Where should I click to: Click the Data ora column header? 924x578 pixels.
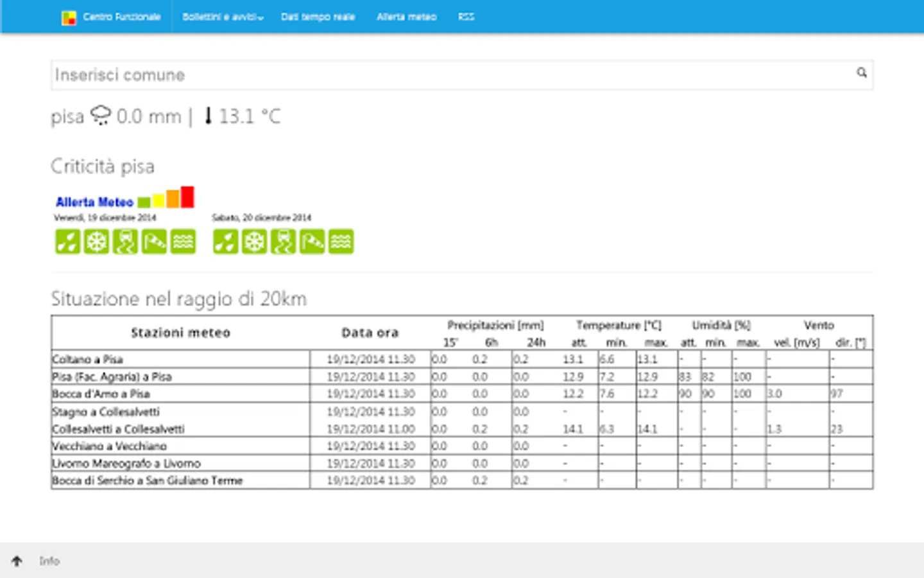[x=370, y=333]
